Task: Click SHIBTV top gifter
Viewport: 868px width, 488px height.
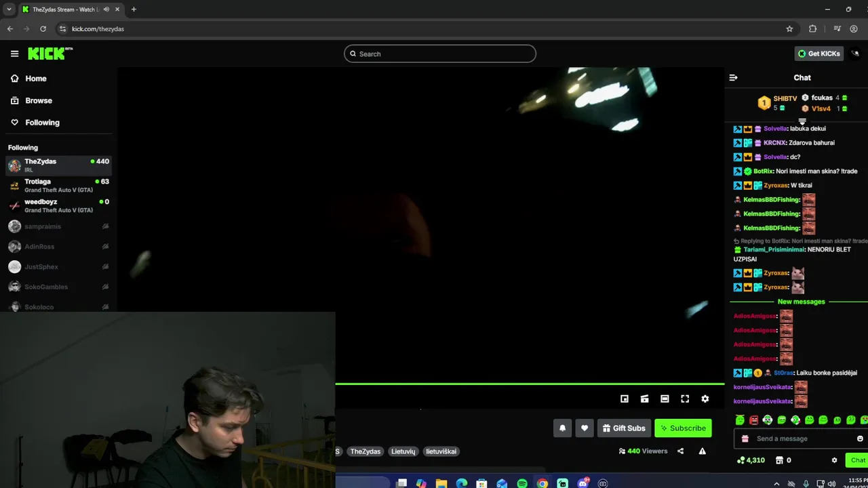Action: coord(785,99)
